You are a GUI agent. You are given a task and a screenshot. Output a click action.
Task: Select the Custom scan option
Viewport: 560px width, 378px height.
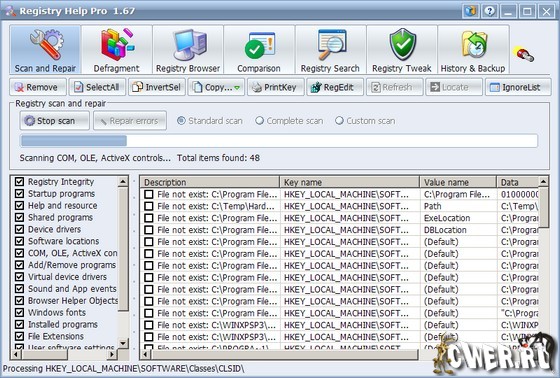365,121
